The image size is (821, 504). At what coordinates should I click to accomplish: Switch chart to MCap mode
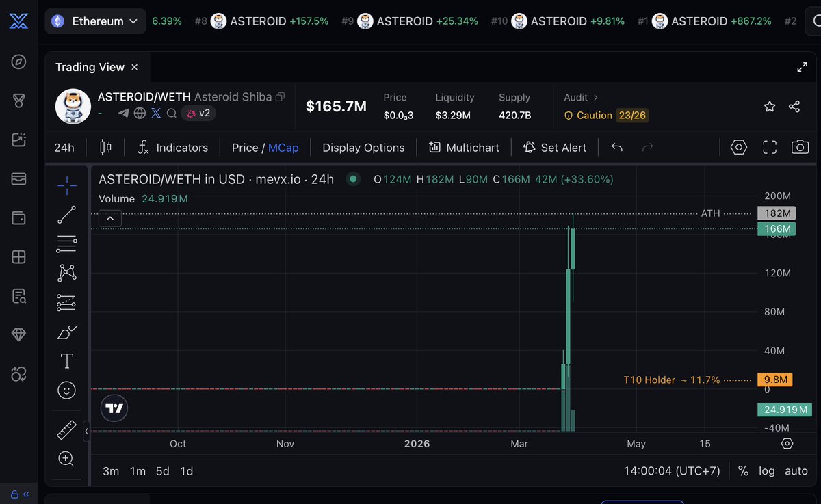(x=283, y=147)
